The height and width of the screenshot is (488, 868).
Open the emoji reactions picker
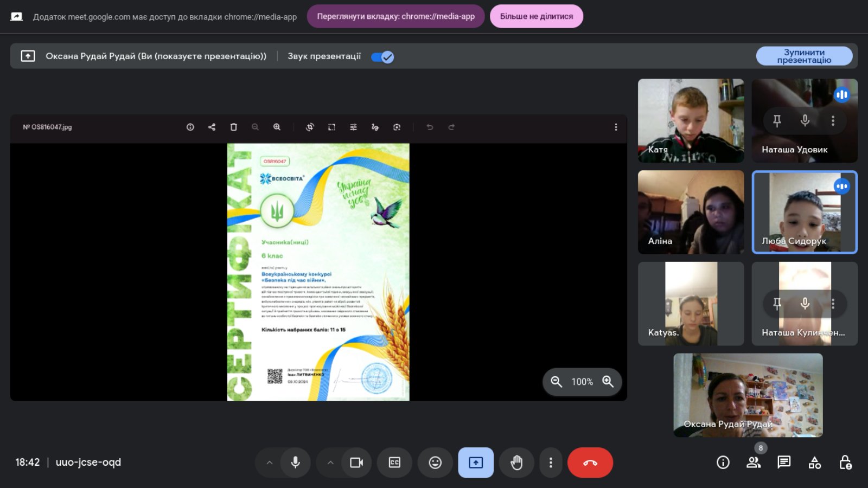(x=435, y=463)
